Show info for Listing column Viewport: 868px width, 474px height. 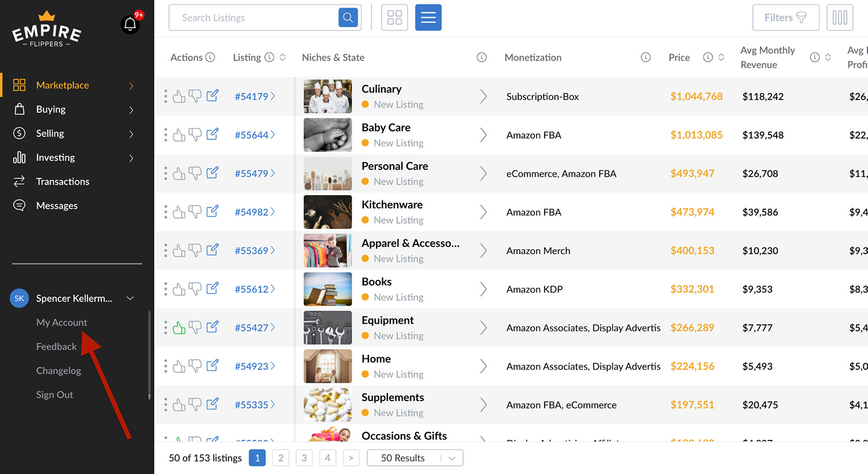[x=269, y=57]
